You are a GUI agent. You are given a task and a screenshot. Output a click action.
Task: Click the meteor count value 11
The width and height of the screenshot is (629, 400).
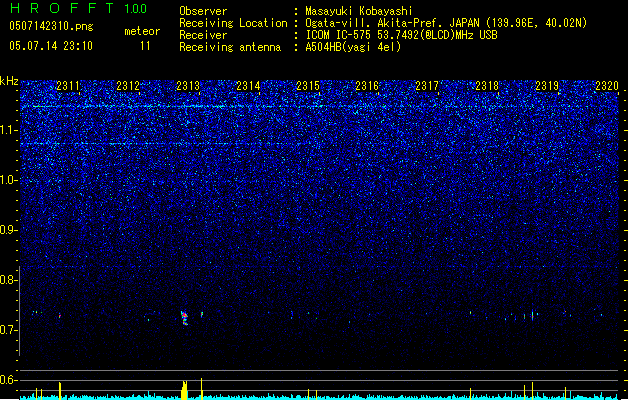pyautogui.click(x=145, y=46)
